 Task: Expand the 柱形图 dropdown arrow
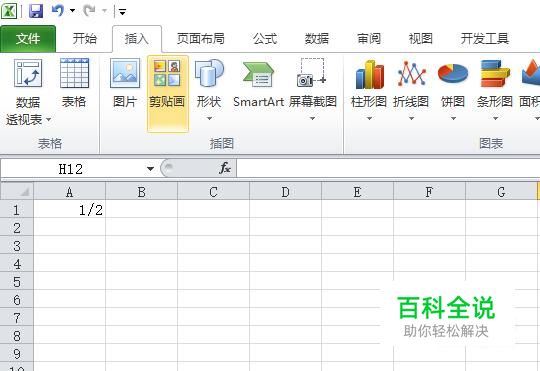click(369, 118)
